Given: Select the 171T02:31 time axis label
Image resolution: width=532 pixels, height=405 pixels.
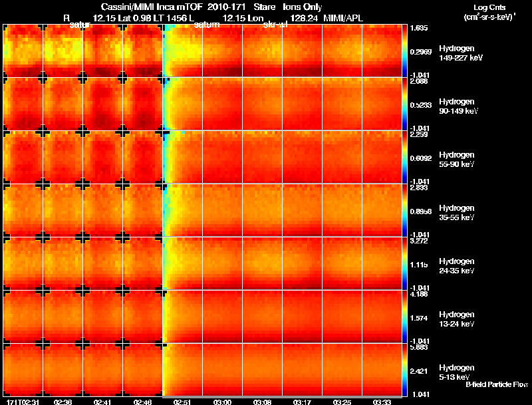Looking at the screenshot, I should click(23, 402).
